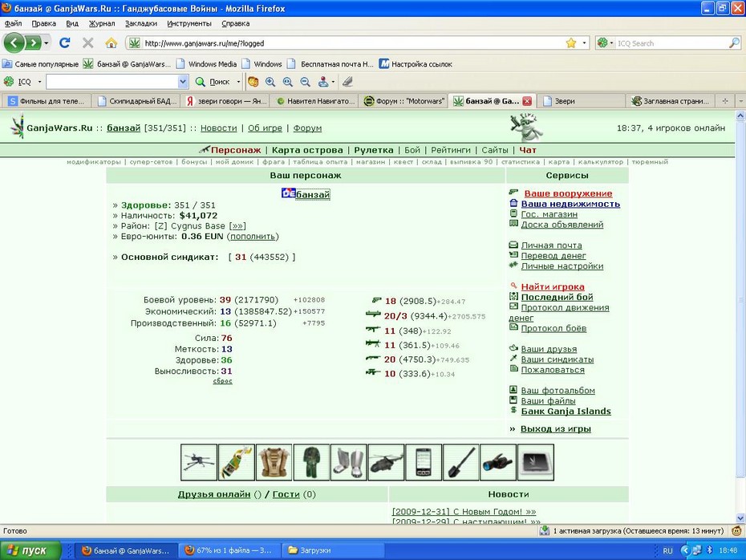Open the helicopter inventory item

coord(386,462)
